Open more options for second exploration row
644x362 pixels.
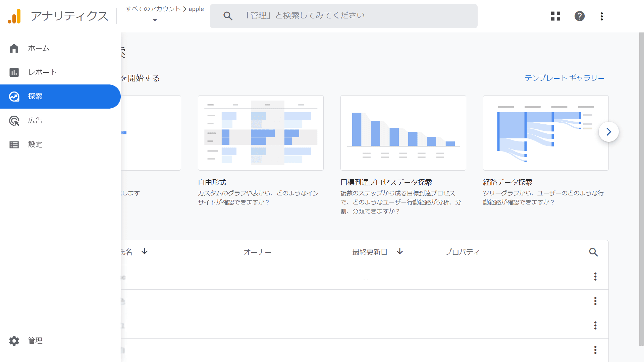pyautogui.click(x=595, y=301)
